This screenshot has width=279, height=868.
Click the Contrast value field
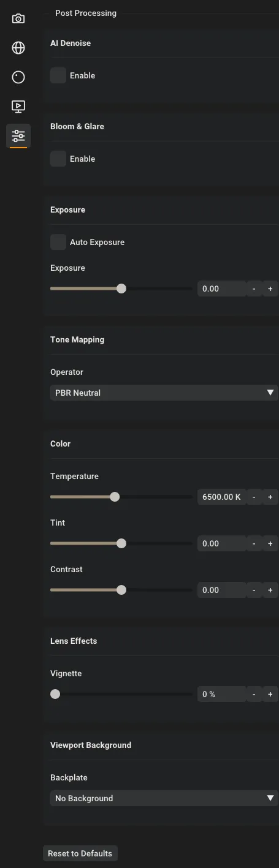[221, 590]
